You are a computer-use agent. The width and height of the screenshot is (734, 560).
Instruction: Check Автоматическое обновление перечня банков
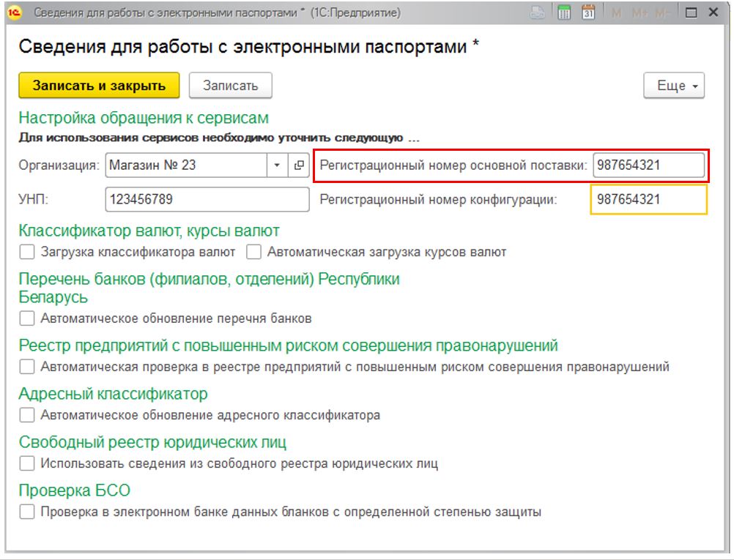click(27, 318)
